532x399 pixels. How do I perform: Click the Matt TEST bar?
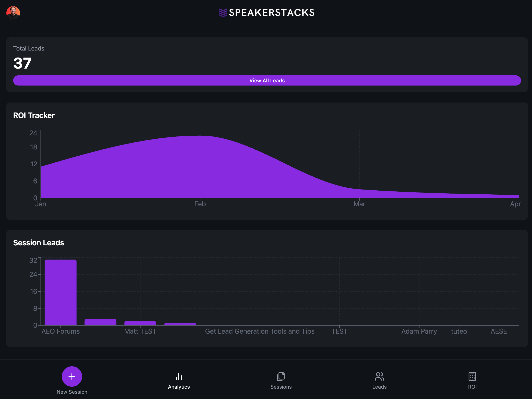[140, 323]
